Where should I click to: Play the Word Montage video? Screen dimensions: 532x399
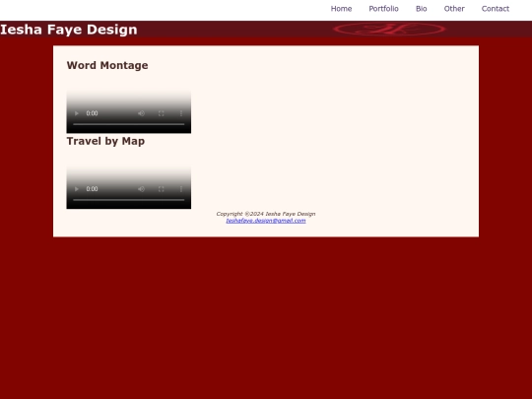pos(77,113)
